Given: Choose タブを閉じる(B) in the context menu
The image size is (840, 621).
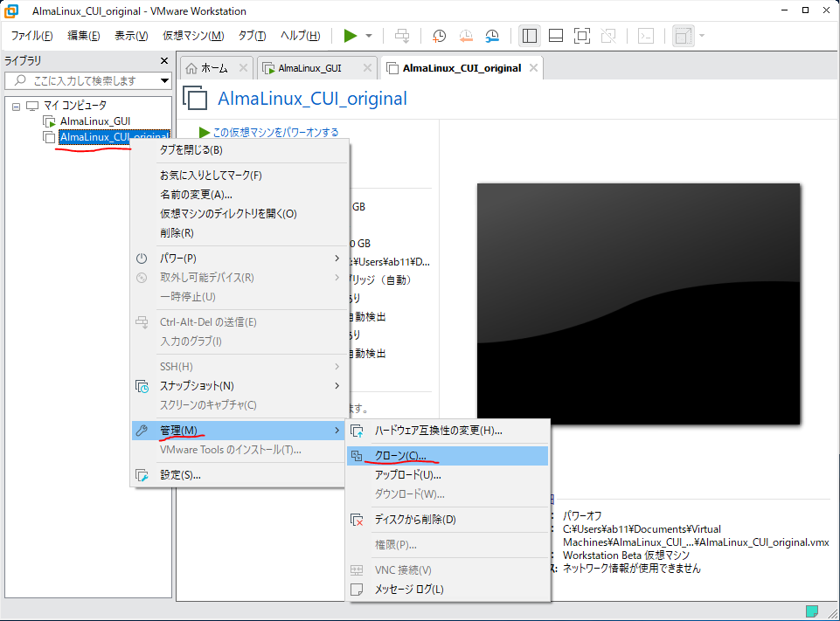Looking at the screenshot, I should point(238,150).
